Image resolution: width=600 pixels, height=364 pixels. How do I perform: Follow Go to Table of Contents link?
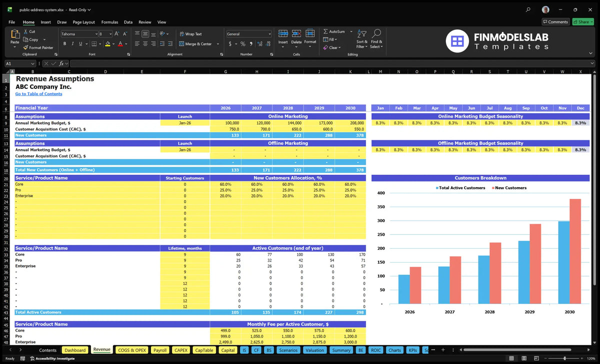point(38,94)
